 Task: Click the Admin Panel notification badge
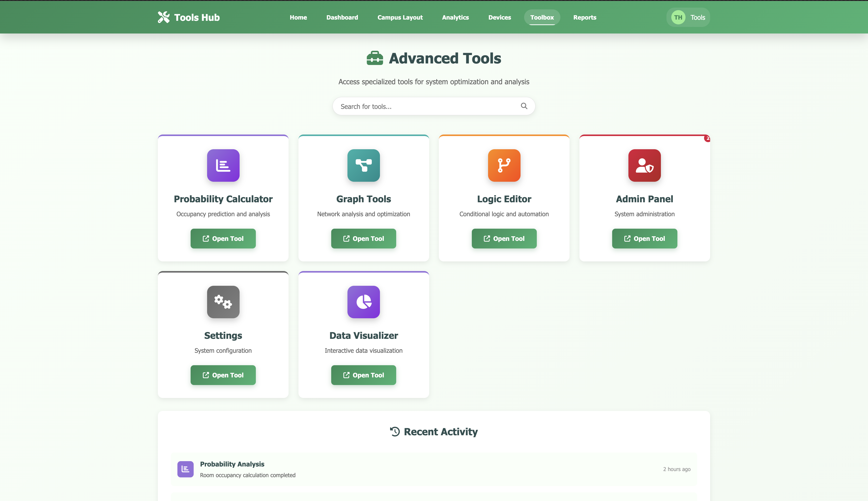707,138
